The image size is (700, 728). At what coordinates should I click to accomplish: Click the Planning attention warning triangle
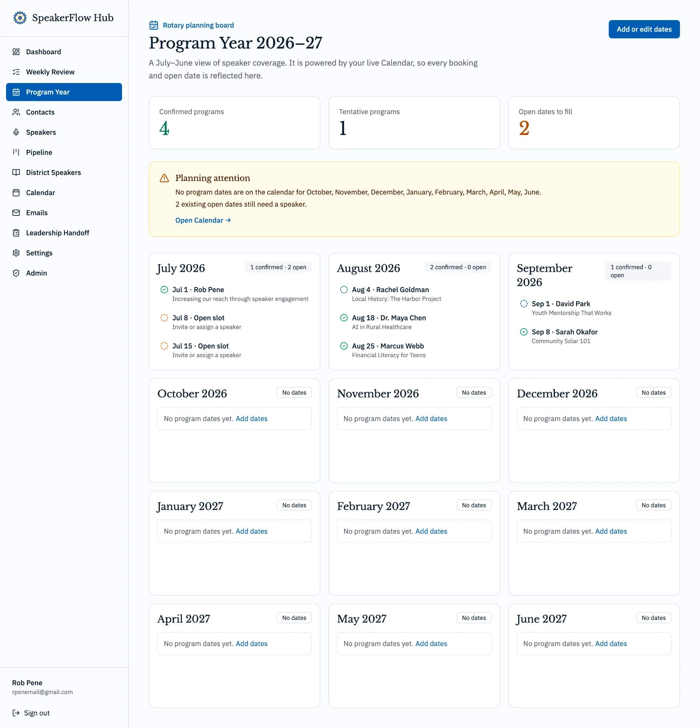pos(164,178)
